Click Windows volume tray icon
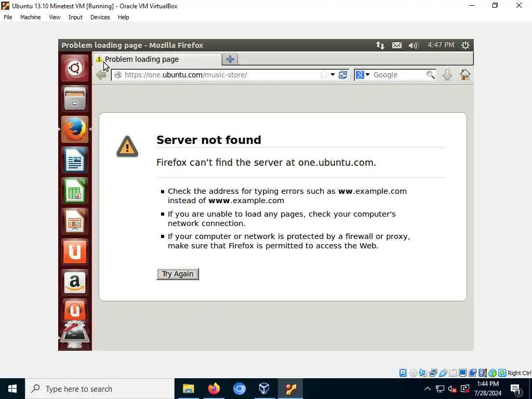 click(452, 389)
